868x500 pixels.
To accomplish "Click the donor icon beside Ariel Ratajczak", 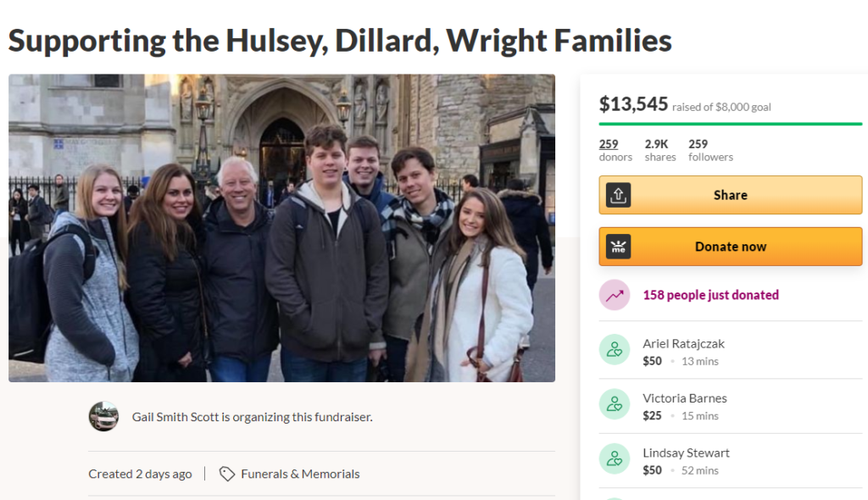I will pos(615,349).
